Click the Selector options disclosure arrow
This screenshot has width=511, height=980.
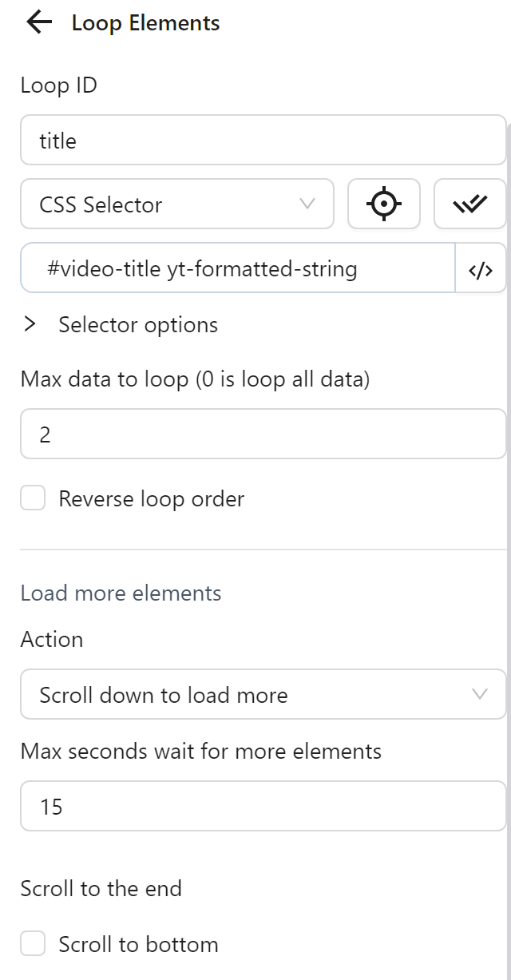[30, 324]
